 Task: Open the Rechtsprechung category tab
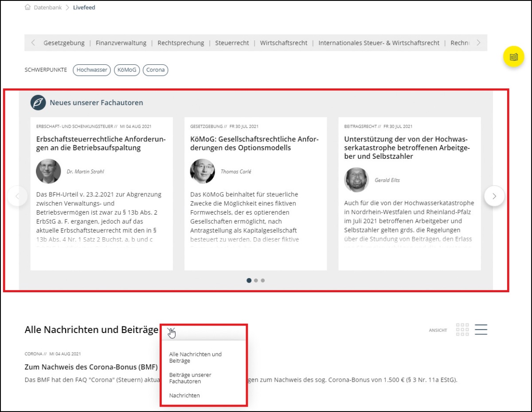[181, 43]
